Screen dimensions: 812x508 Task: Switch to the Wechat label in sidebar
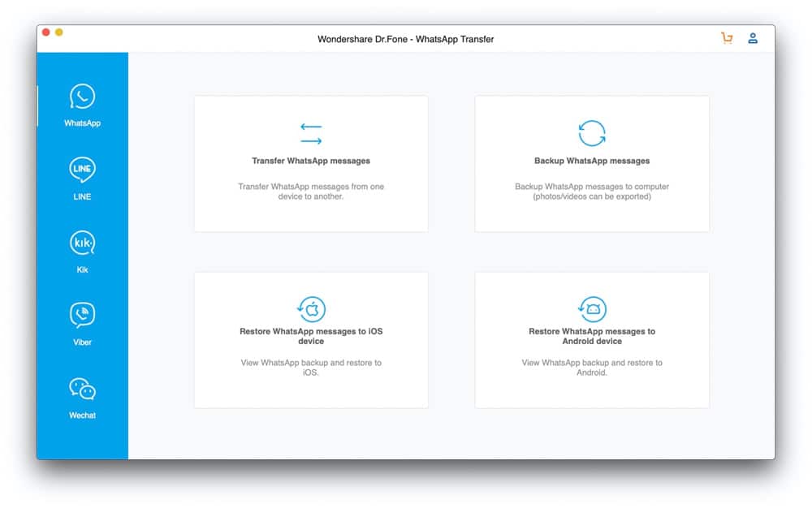82,415
